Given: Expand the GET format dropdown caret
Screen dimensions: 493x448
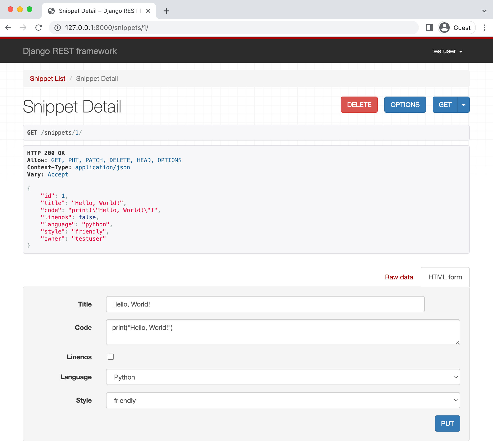Looking at the screenshot, I should (x=464, y=105).
